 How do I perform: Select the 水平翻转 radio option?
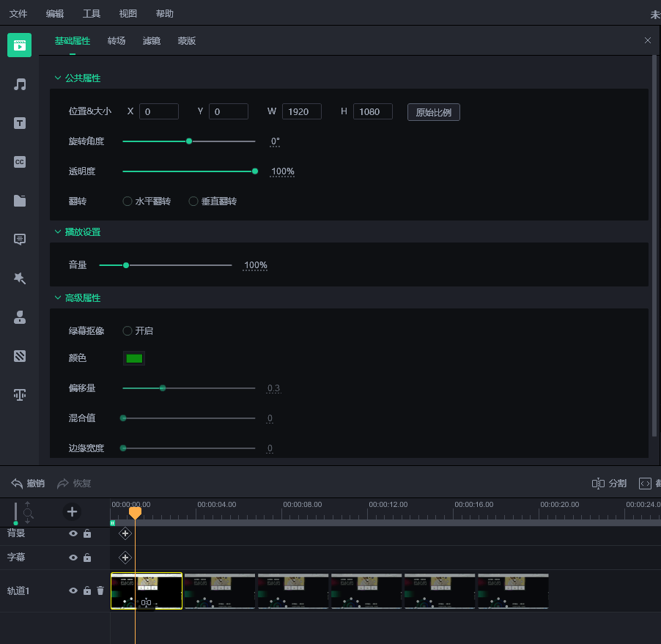[x=128, y=201]
